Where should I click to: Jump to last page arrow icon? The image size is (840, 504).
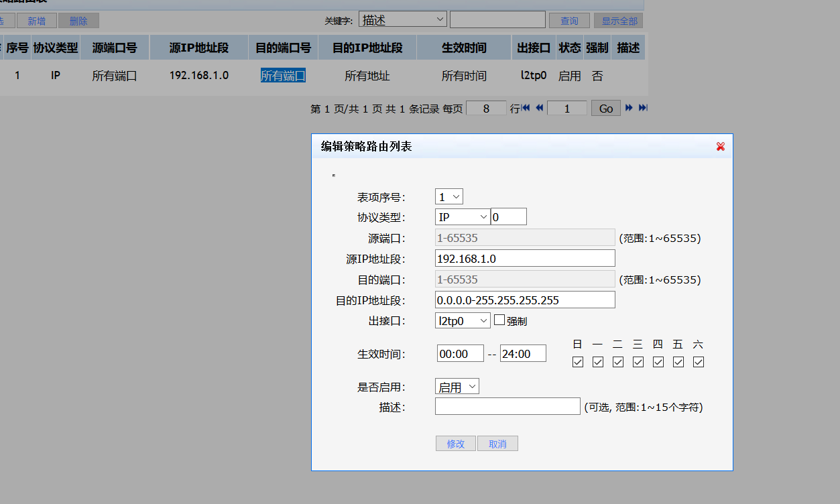[642, 108]
